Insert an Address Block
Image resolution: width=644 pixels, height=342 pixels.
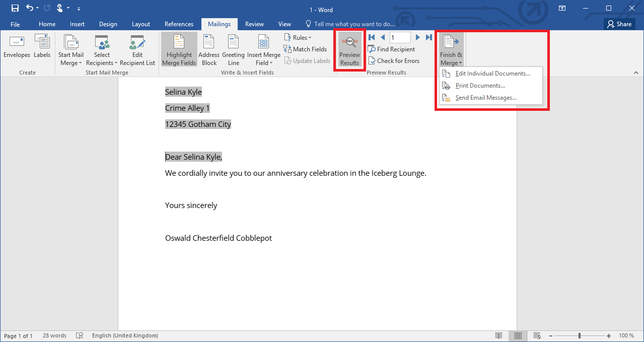(x=209, y=50)
